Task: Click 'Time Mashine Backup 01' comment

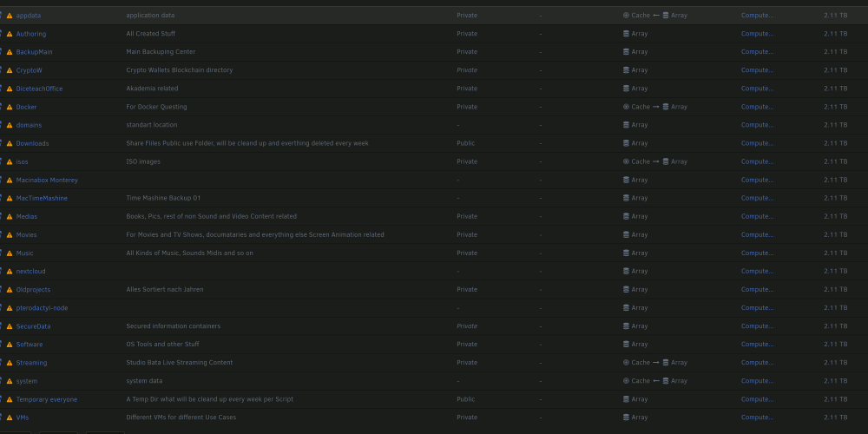Action: (163, 198)
